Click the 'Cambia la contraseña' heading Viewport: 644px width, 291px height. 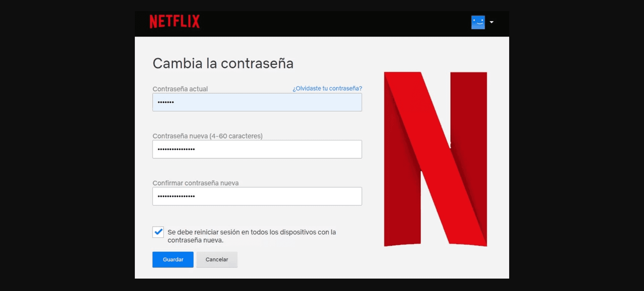(x=223, y=63)
